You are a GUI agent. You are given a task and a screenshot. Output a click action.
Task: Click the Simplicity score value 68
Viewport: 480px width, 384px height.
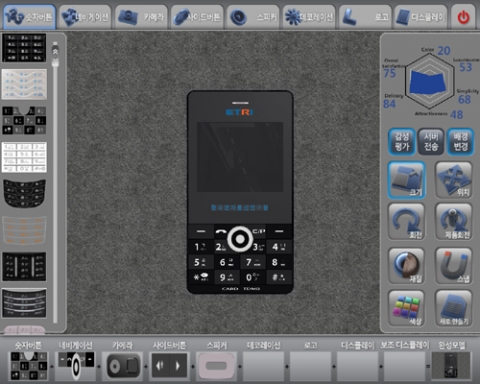tap(464, 99)
